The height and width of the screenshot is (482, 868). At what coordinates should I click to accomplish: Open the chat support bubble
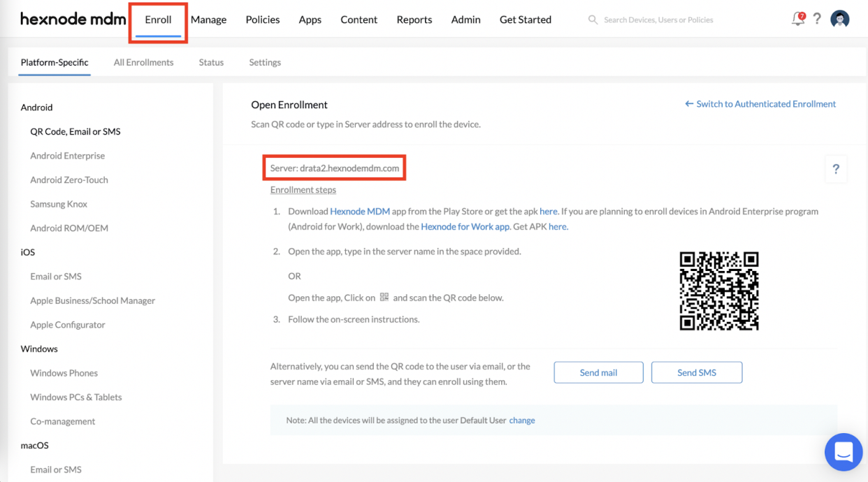844,452
